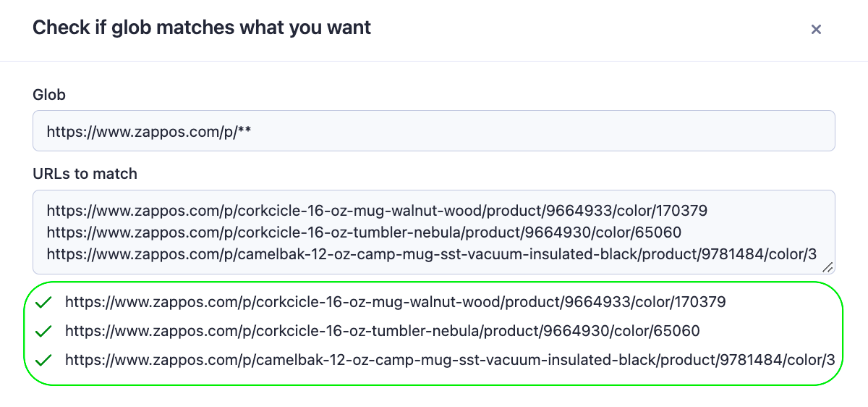This screenshot has width=868, height=407.
Task: Click the "URLs to match" label
Action: tap(85, 174)
